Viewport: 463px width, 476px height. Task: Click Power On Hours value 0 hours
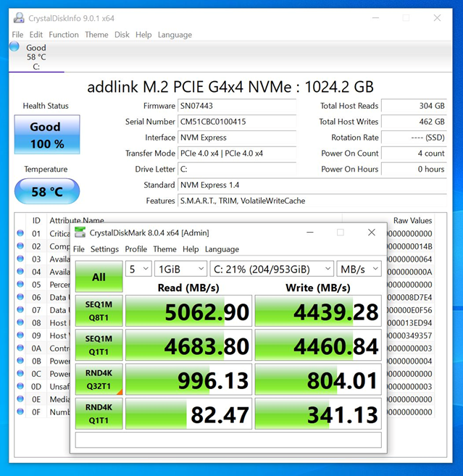(x=414, y=169)
